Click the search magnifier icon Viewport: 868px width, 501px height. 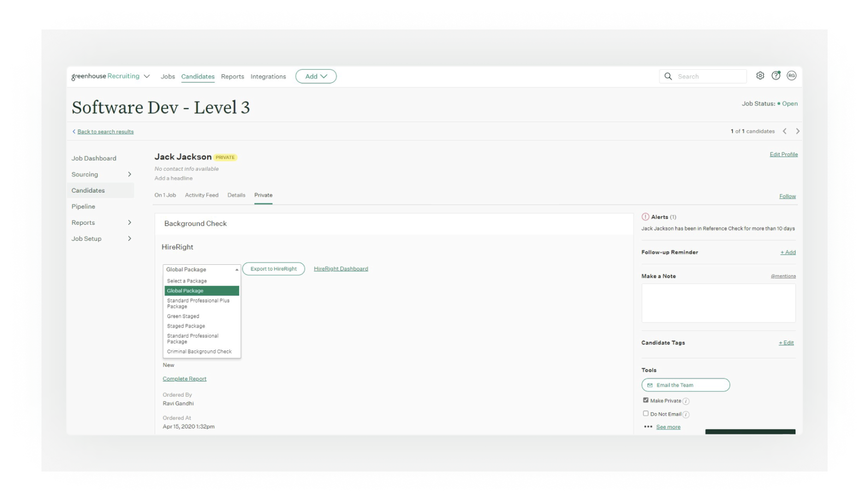[668, 76]
